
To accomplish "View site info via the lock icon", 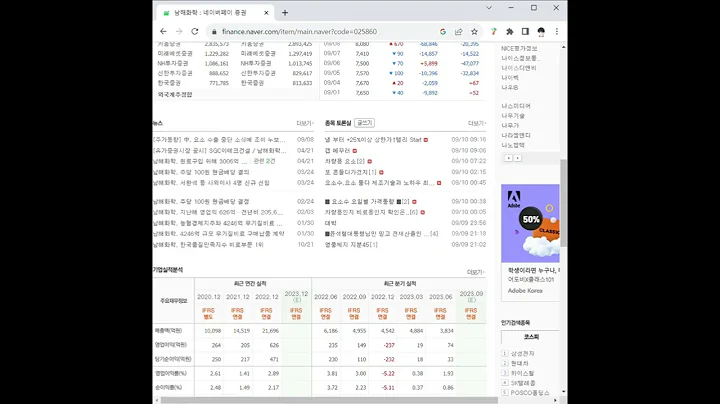I will pos(214,32).
